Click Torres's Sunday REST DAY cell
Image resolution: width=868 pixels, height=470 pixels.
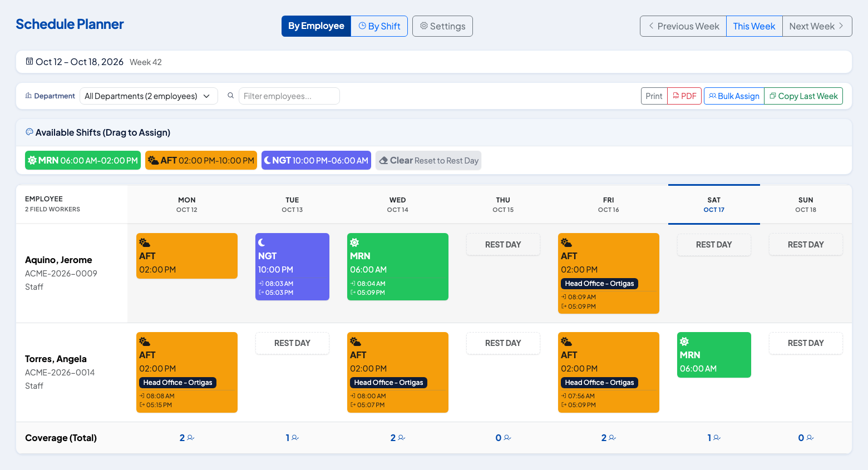[x=806, y=343]
